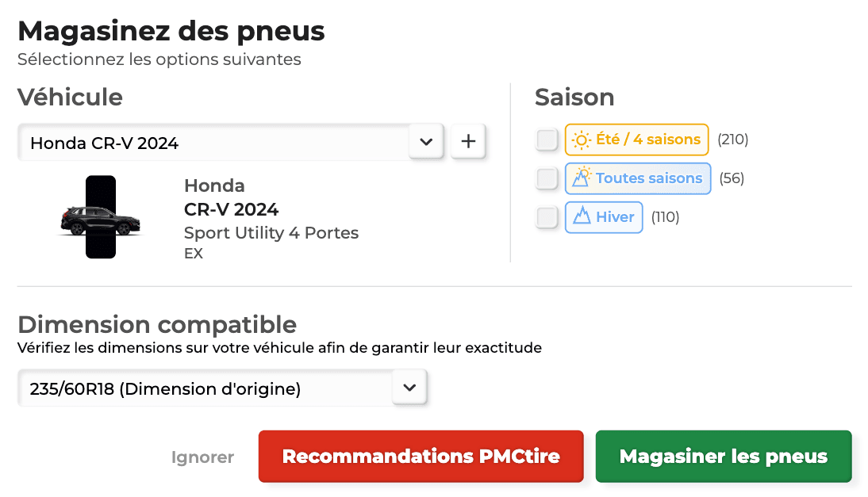Choose the Hiver badge label
The image size is (868, 497).
point(615,216)
